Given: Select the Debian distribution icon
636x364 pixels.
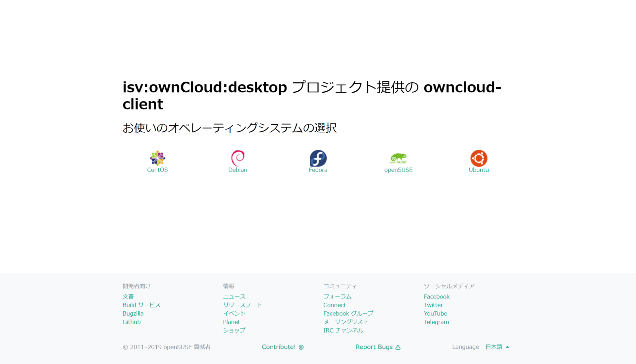Looking at the screenshot, I should pyautogui.click(x=238, y=158).
